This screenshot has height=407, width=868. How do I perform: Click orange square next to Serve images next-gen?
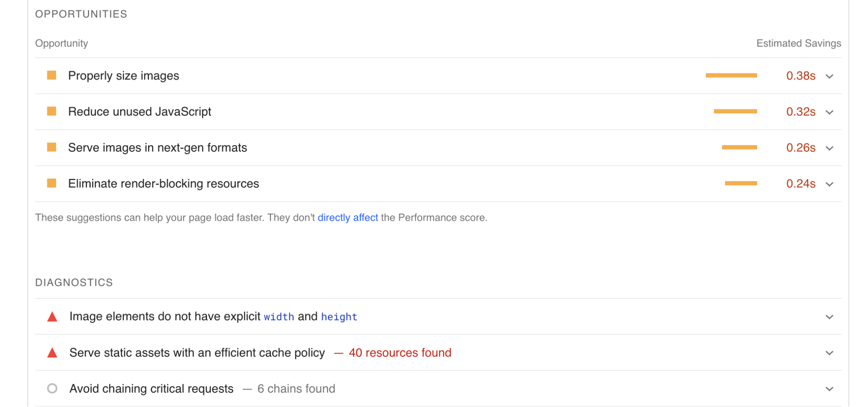click(x=52, y=148)
